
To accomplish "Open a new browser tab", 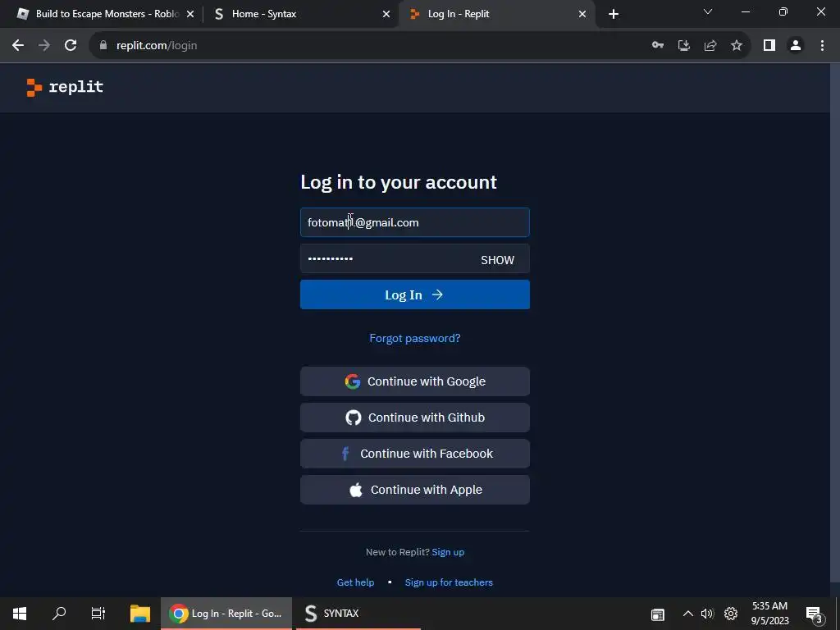I will click(614, 14).
